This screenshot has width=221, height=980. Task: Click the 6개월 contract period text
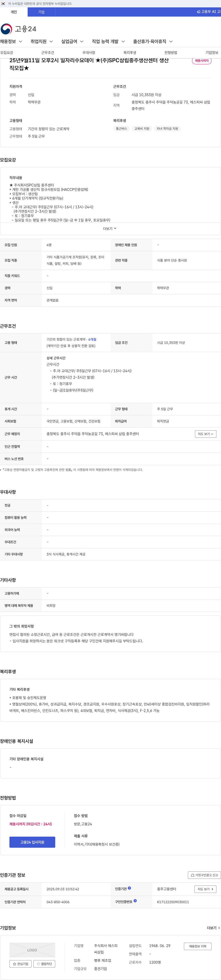(x=92, y=339)
